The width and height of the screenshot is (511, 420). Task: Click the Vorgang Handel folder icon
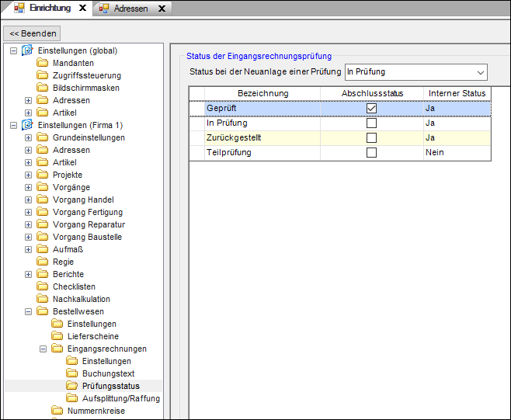(x=43, y=200)
